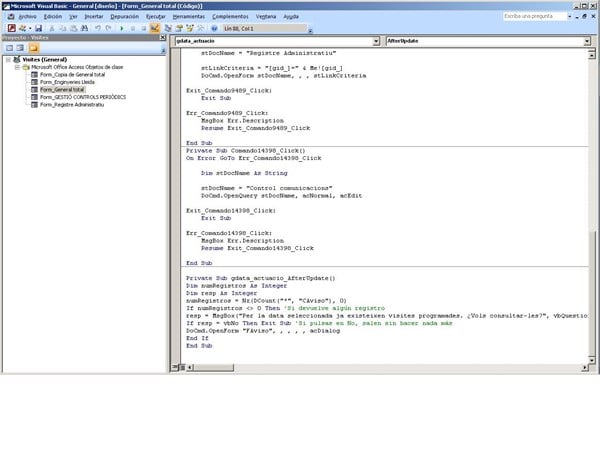Toggle Folders view in the Project panel
The height and width of the screenshot is (461, 600).
[33, 48]
